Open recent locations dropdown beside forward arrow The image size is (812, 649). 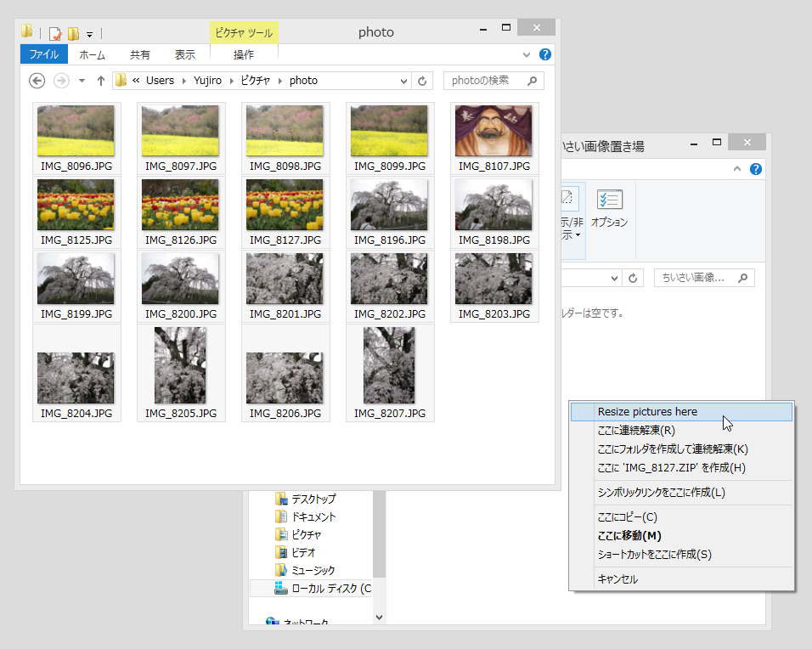[x=82, y=81]
